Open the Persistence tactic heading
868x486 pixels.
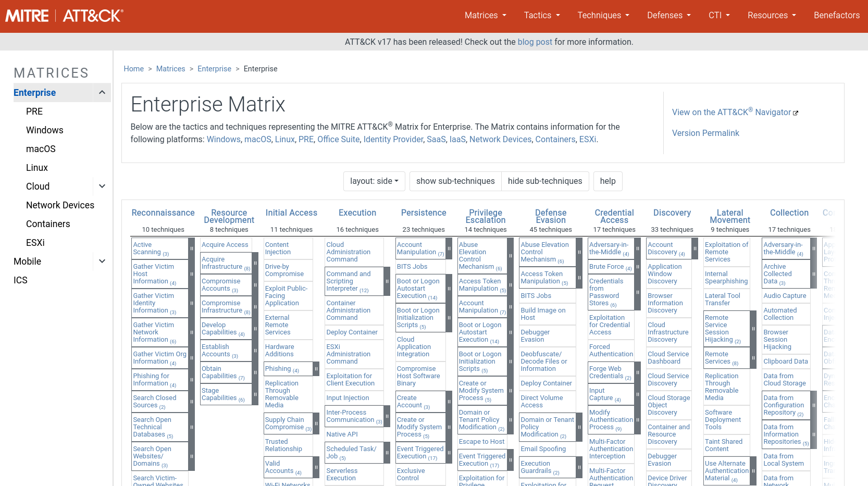tap(424, 213)
